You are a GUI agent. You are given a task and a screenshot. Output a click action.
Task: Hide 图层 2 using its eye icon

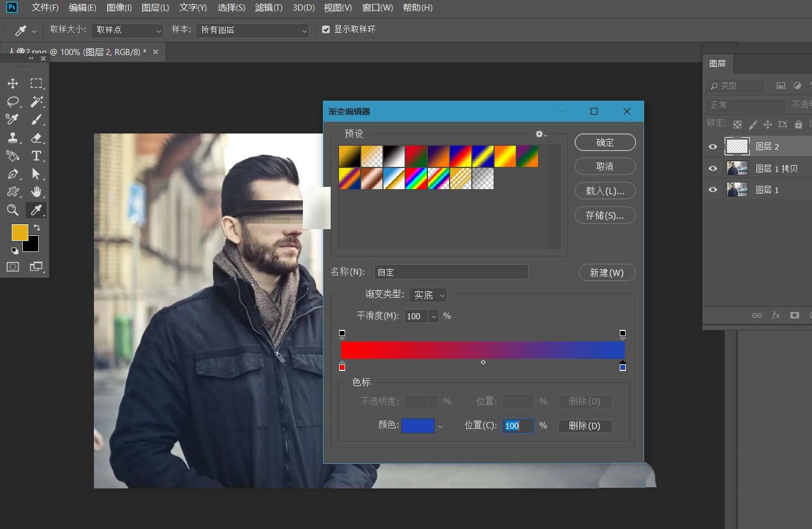point(713,147)
